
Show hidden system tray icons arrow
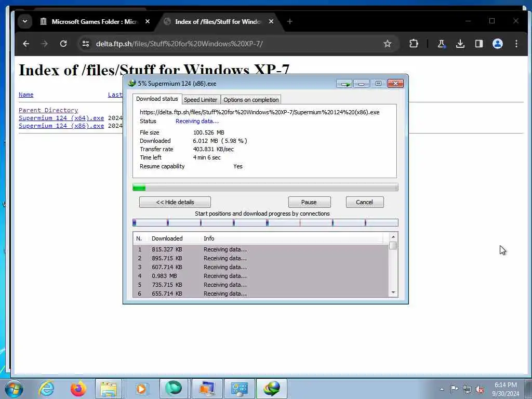click(x=442, y=389)
